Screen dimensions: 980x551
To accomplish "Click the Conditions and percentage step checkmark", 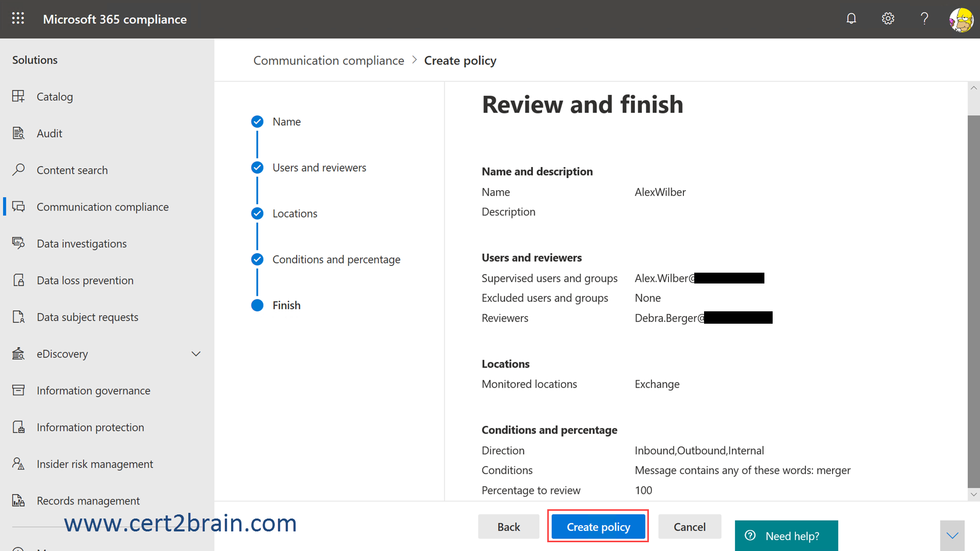I will point(257,259).
